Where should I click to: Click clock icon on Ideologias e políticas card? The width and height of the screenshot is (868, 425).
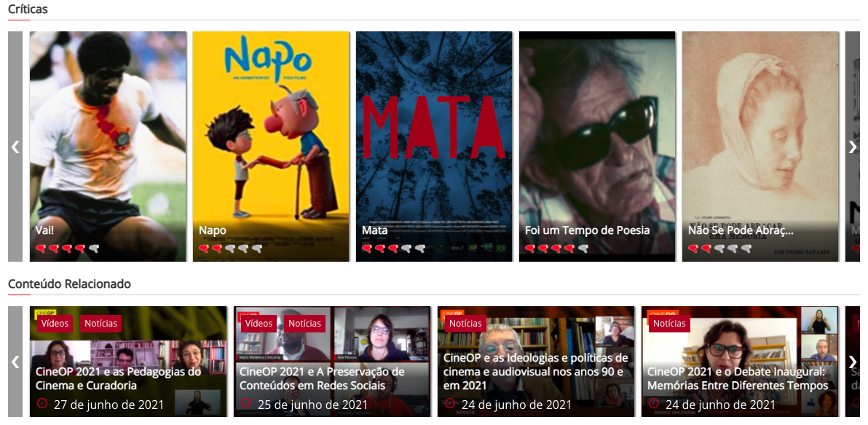450,403
